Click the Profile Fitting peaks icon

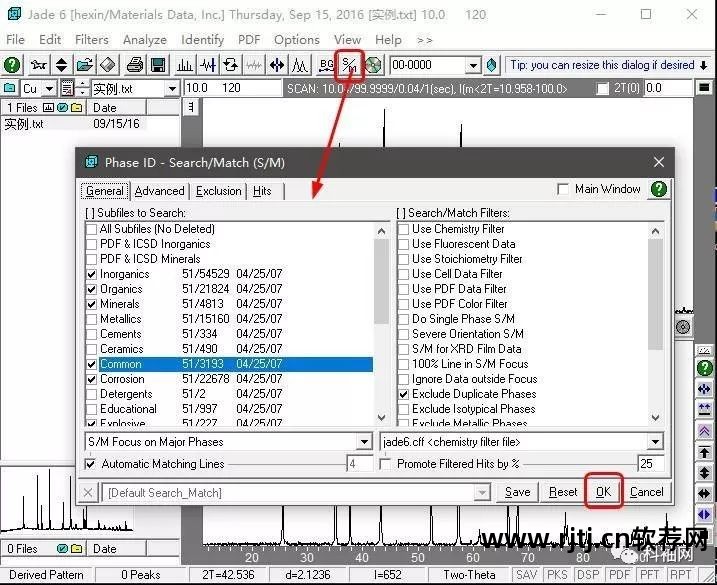[x=300, y=65]
